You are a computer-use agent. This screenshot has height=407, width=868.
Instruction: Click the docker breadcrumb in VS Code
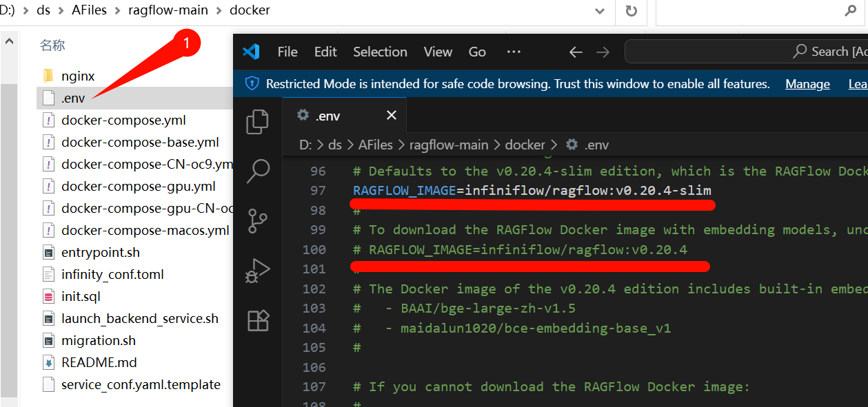pos(525,145)
